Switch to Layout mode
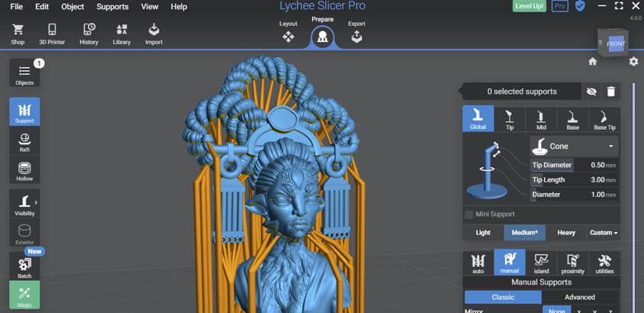The image size is (644, 313). (288, 32)
